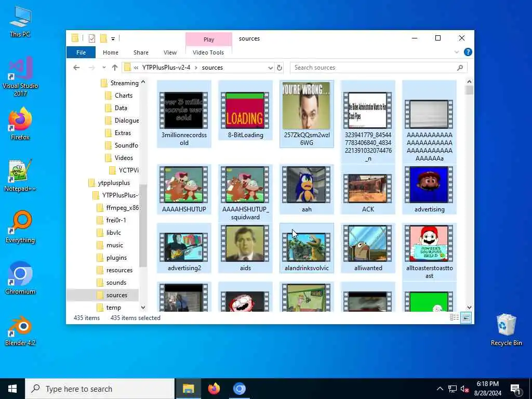This screenshot has height=399, width=532.
Task: Switch to Details view layout icon
Action: pos(454,317)
